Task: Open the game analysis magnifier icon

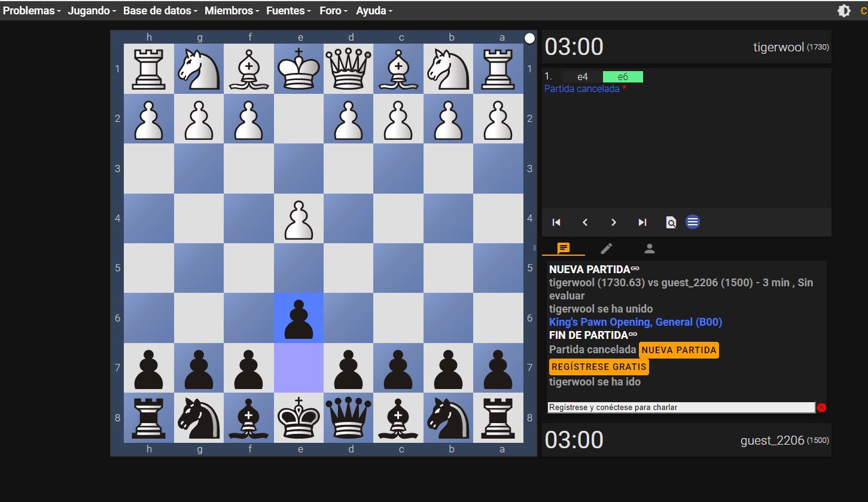Action: pos(671,222)
